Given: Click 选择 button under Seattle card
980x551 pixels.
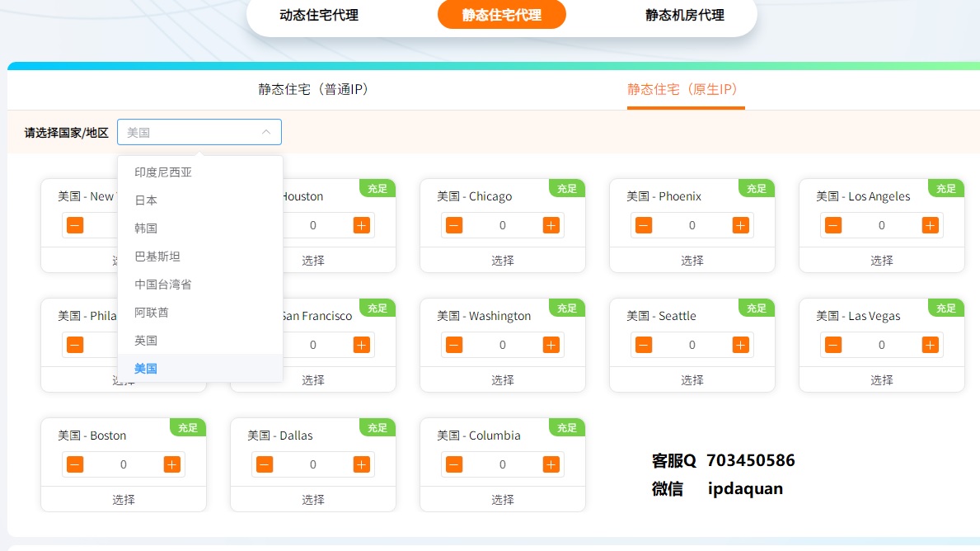Looking at the screenshot, I should pos(692,380).
